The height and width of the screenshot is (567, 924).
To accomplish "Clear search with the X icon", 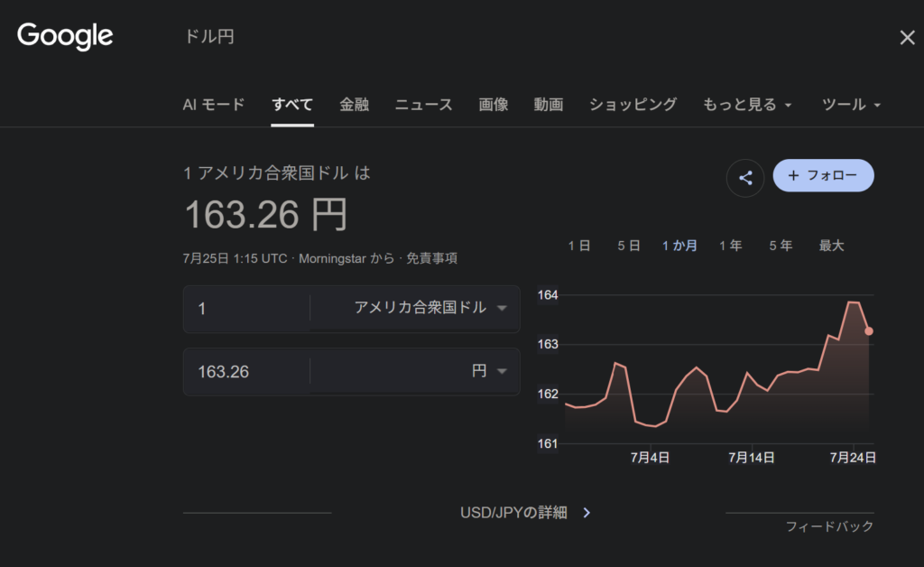I will [x=907, y=38].
